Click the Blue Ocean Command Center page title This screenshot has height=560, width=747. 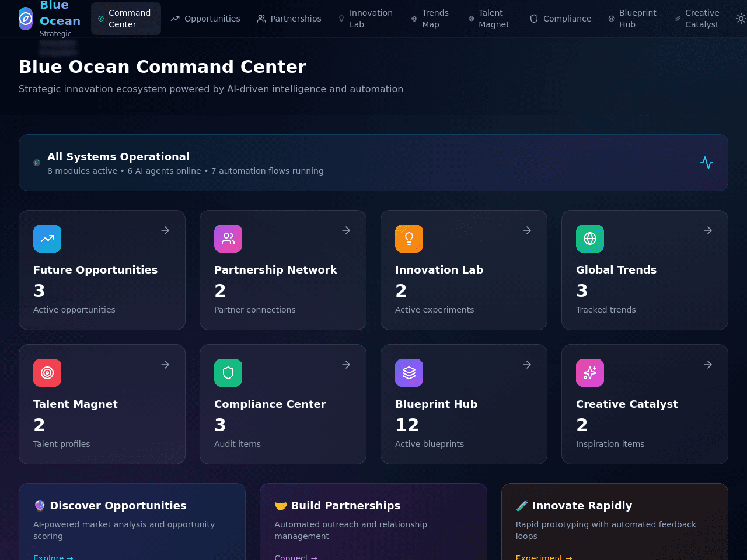[x=162, y=66]
